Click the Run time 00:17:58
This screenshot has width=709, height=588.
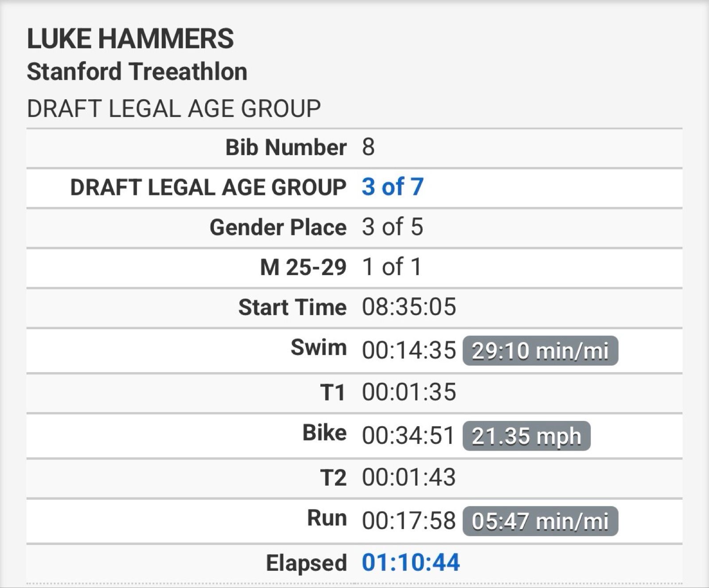click(409, 521)
